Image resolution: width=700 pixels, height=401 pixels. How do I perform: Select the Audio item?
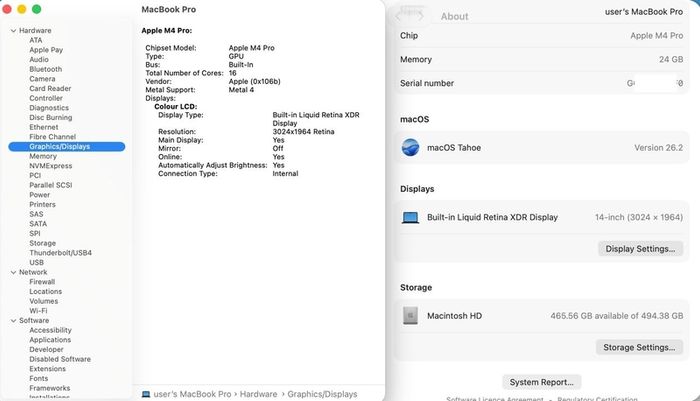click(39, 59)
